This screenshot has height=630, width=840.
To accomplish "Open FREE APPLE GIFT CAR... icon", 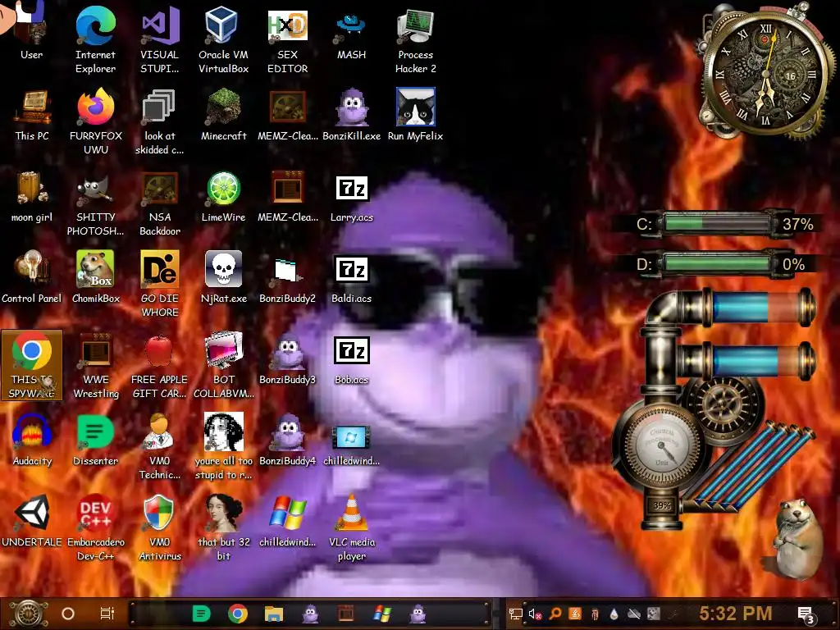I will coord(160,365).
